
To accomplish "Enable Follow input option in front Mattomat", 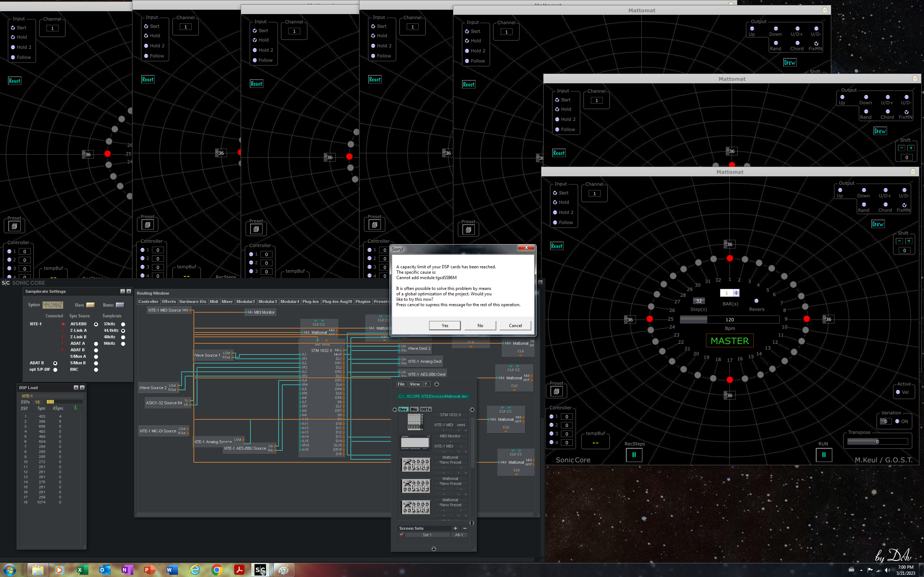I will click(555, 223).
